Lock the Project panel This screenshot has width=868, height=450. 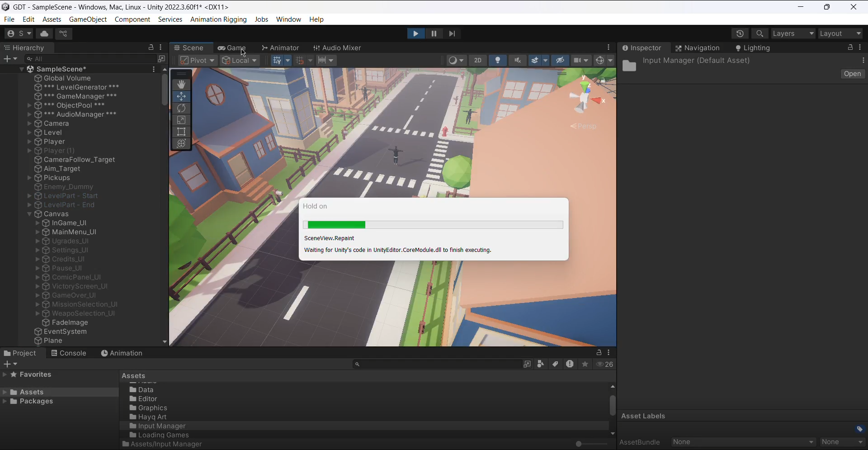pos(599,353)
